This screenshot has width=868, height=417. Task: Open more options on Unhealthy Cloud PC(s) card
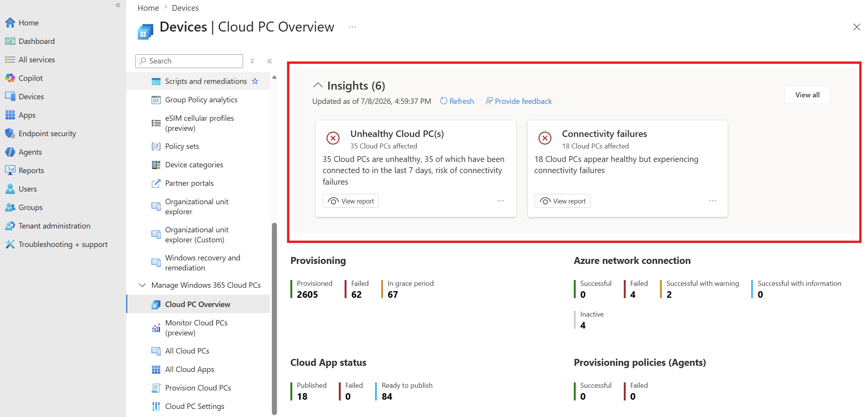tap(501, 201)
